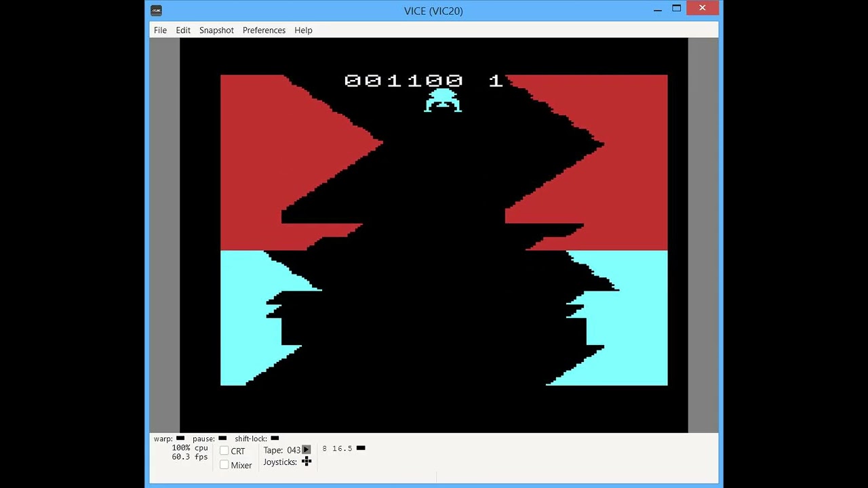Image resolution: width=868 pixels, height=488 pixels.
Task: Toggle the pause indicator LED
Action: 222,439
